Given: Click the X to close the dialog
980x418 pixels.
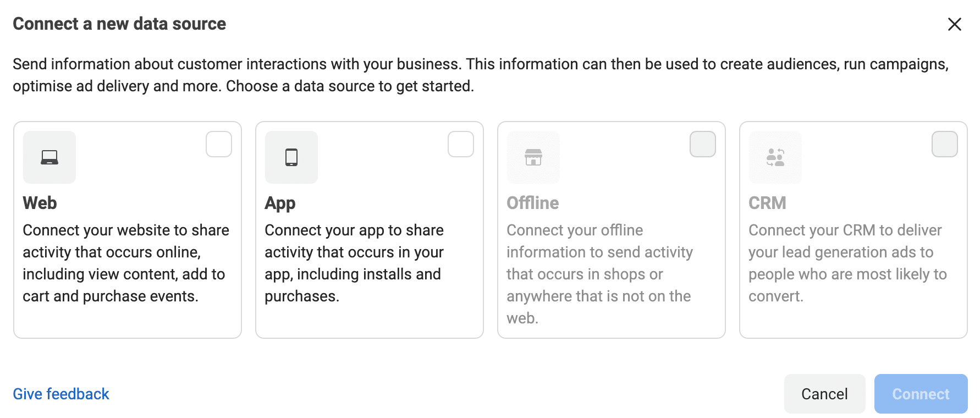Looking at the screenshot, I should 954,24.
